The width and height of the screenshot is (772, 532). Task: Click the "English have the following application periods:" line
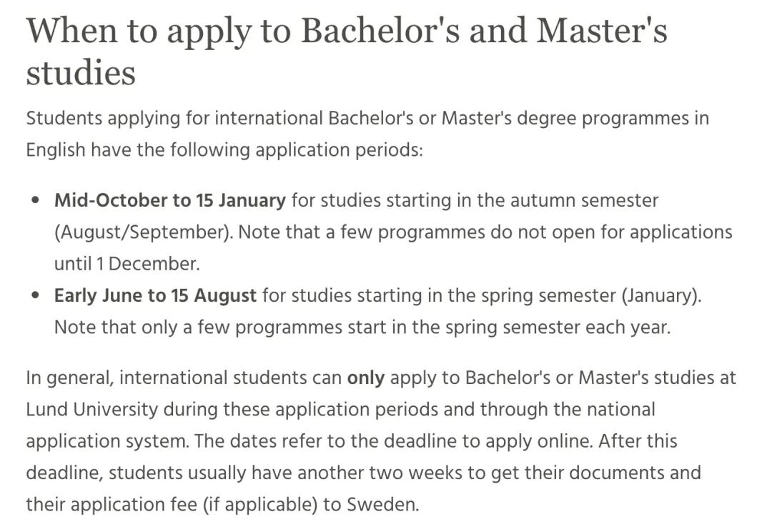point(224,149)
